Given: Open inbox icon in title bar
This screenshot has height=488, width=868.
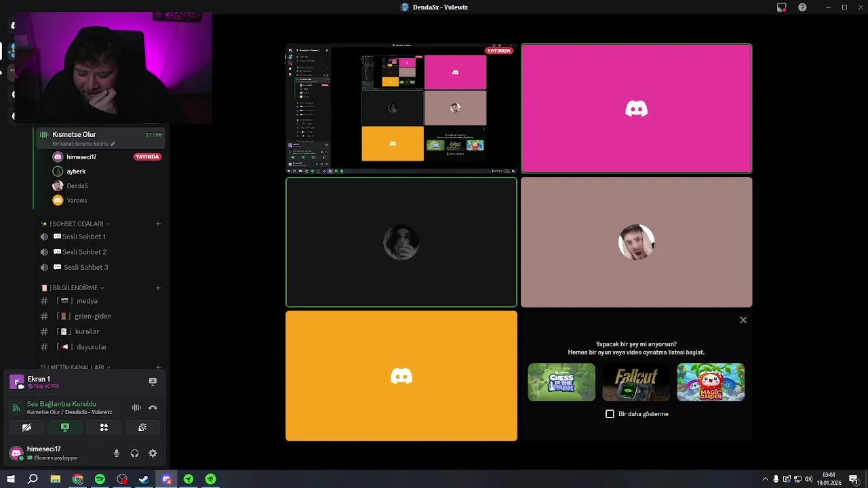Looking at the screenshot, I should click(782, 7).
